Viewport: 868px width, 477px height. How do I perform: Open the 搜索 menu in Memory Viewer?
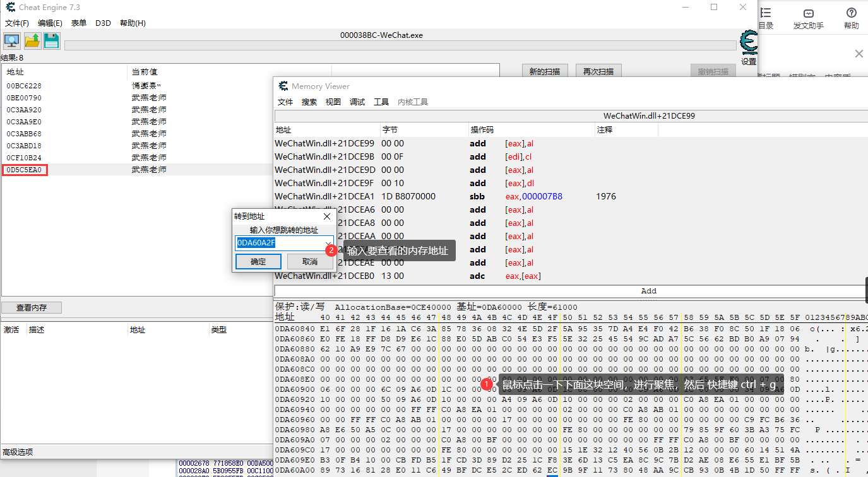point(309,101)
